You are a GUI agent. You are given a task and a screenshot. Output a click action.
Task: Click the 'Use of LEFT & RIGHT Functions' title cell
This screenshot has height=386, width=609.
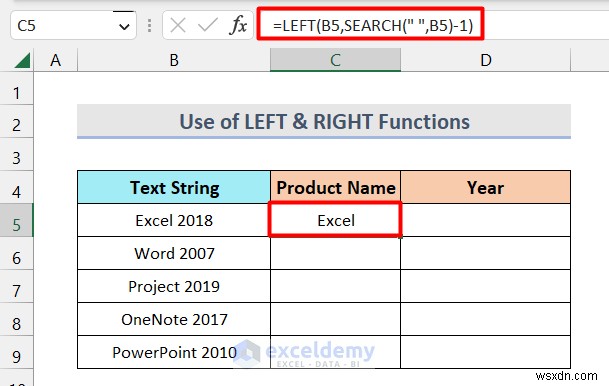[324, 121]
